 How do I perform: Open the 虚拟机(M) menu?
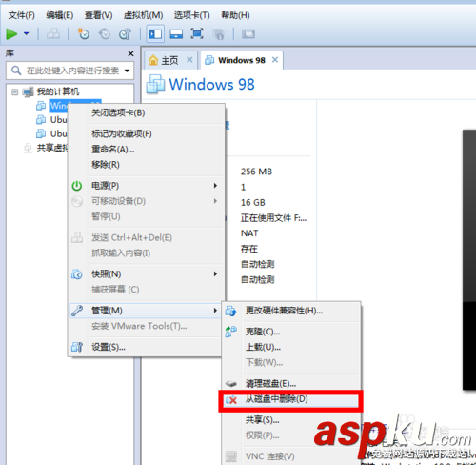click(143, 15)
